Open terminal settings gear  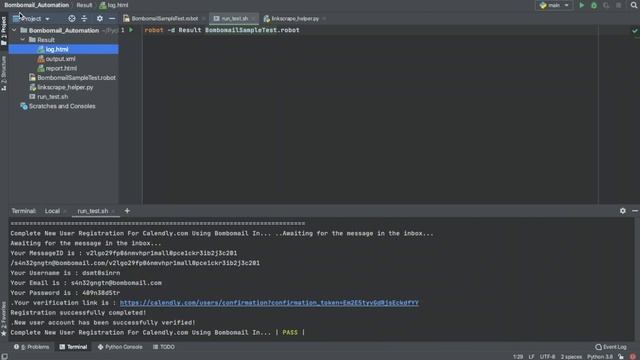tap(622, 211)
